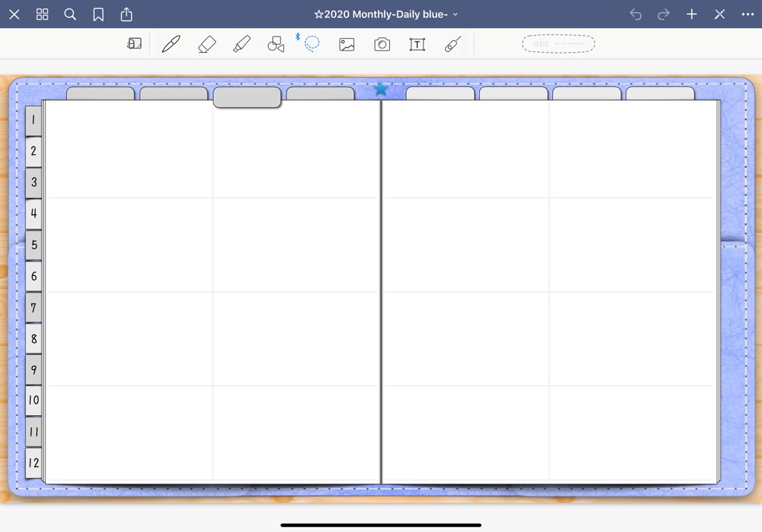
Task: Select the Laser pointer tool
Action: 452,44
